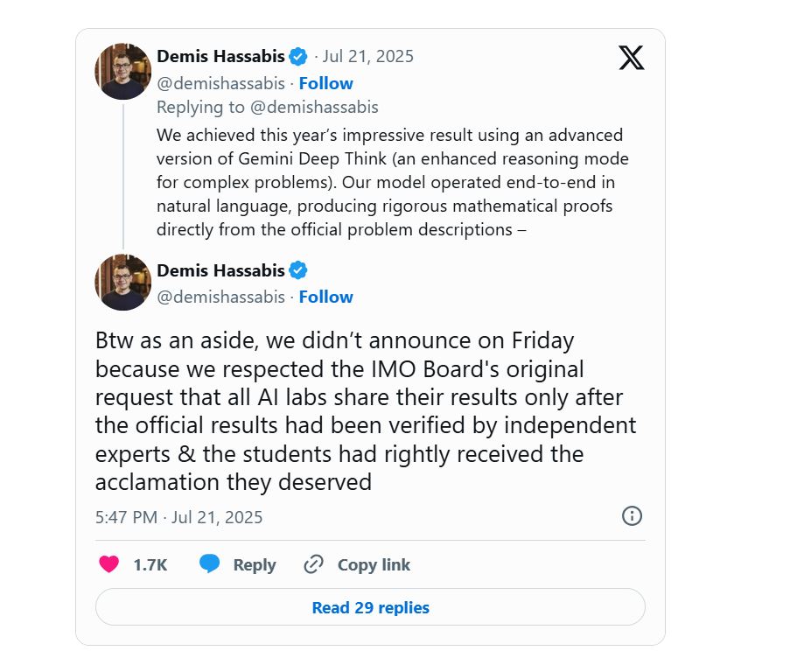Click the "5:47 PM · Jul 21, 2025" timestamp
This screenshot has width=811, height=672.
(x=178, y=516)
